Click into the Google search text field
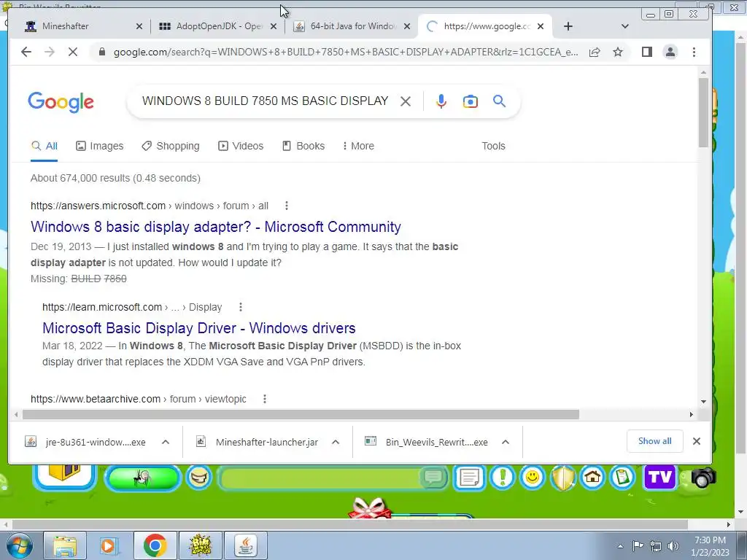The height and width of the screenshot is (560, 747). (266, 101)
